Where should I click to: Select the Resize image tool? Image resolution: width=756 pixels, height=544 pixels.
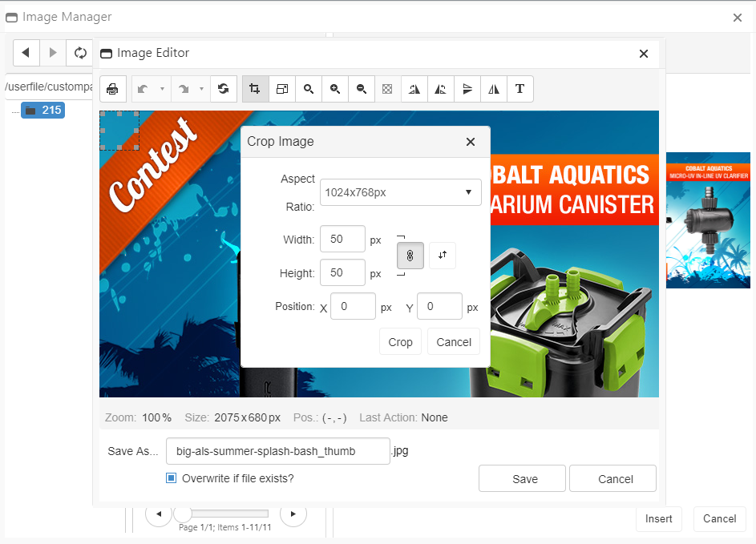[x=282, y=89]
